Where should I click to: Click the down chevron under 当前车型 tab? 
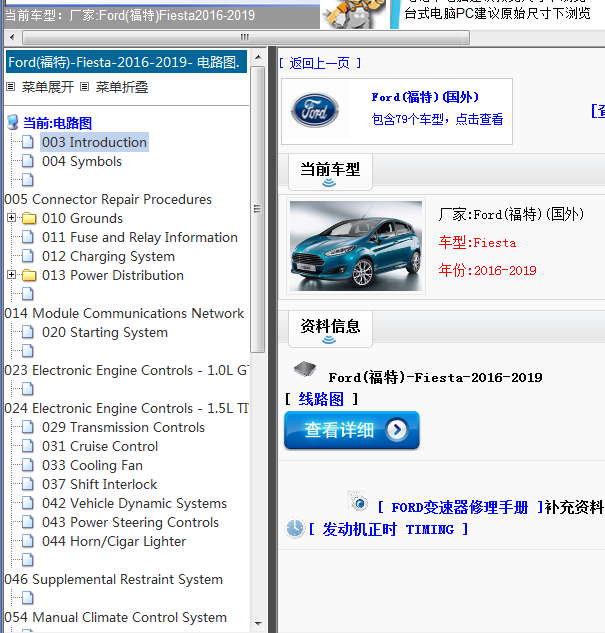[329, 183]
